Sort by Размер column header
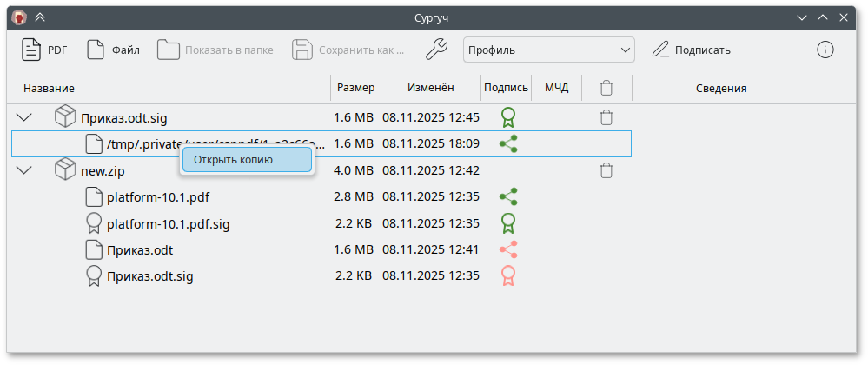 coord(355,88)
